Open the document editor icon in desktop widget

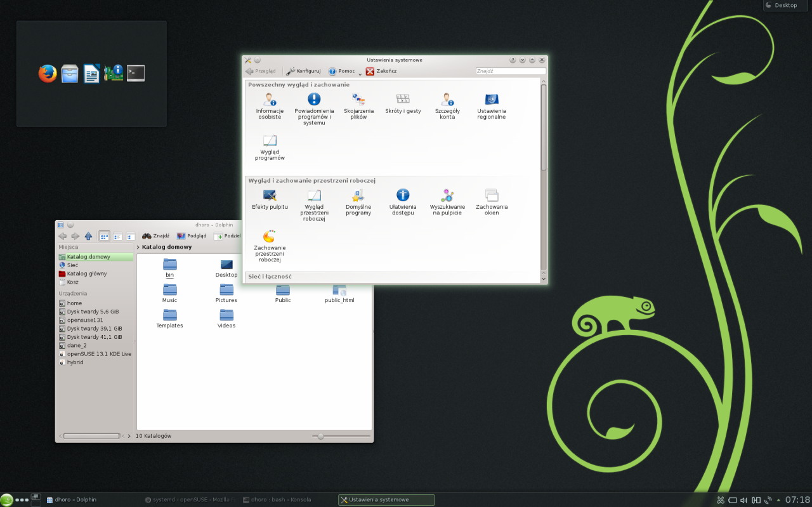(92, 74)
